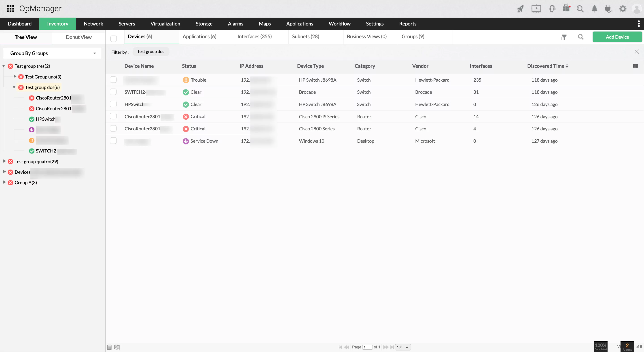Open the table column settings grid icon
This screenshot has height=352, width=644.
click(x=636, y=66)
